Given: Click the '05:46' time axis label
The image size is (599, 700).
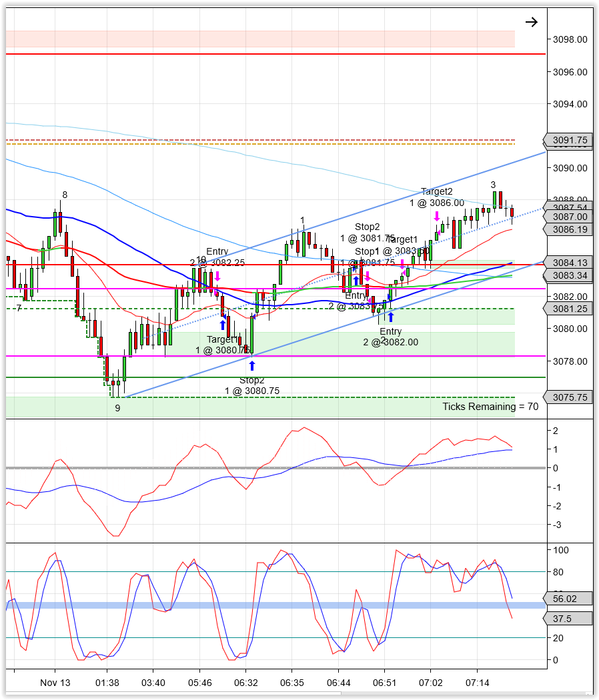Looking at the screenshot, I should [x=199, y=683].
